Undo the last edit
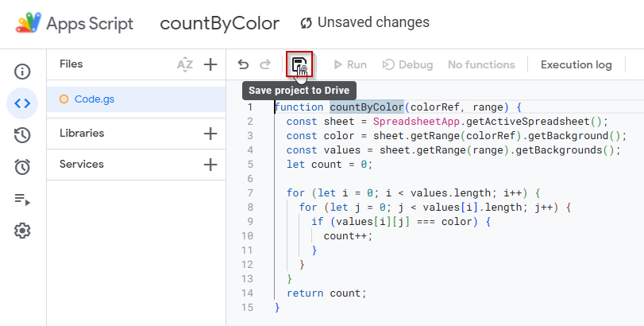The height and width of the screenshot is (326, 644). coord(243,64)
